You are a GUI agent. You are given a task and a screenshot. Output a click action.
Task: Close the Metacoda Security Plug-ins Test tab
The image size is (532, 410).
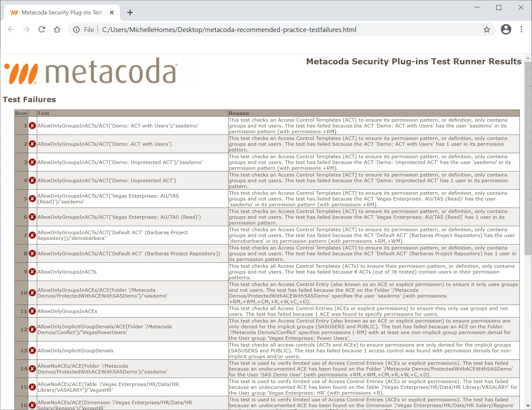pos(112,12)
